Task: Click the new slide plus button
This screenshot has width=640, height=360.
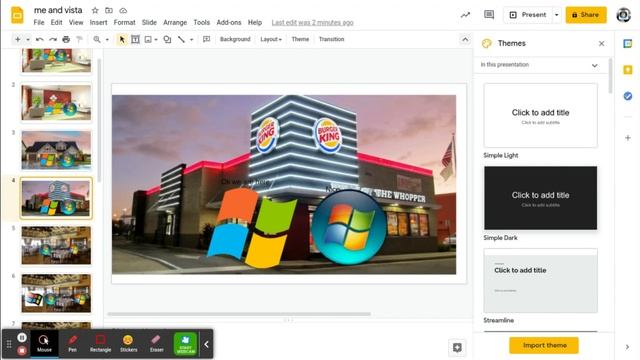Action: (x=18, y=39)
